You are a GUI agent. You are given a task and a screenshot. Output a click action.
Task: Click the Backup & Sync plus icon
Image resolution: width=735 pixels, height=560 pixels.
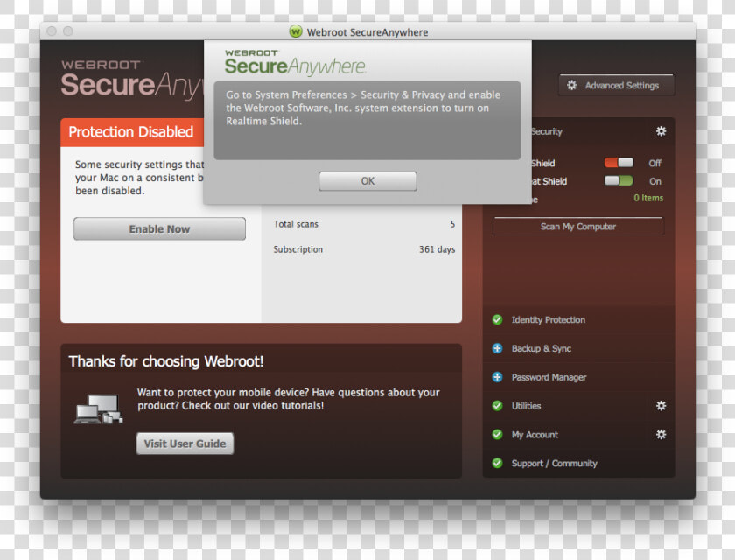click(x=497, y=348)
